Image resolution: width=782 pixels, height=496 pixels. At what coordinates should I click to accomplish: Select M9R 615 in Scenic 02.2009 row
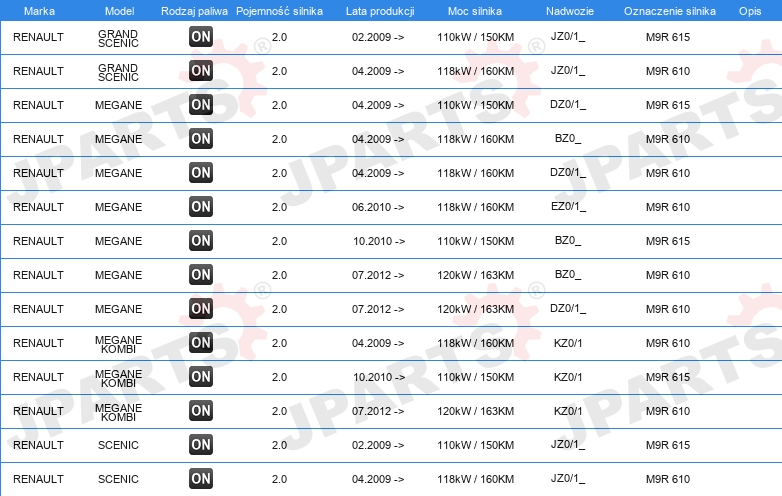pos(668,445)
